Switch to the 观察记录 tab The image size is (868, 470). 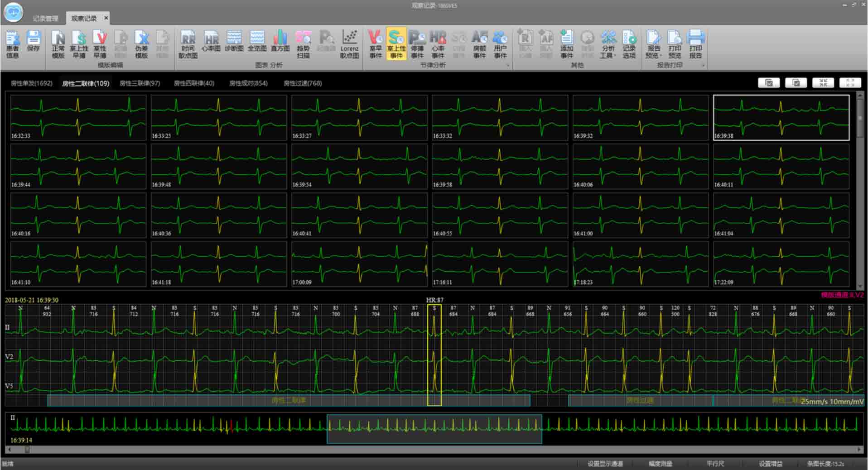pyautogui.click(x=84, y=18)
